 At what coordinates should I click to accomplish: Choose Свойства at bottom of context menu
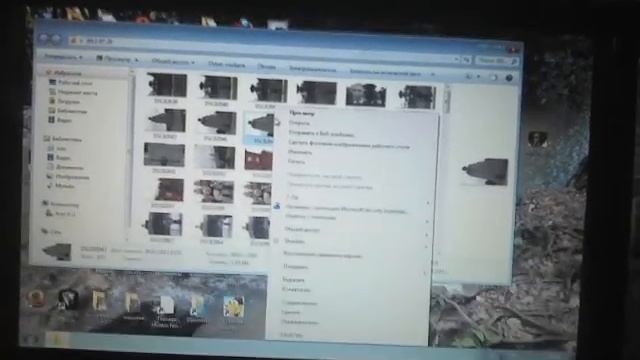tap(291, 335)
